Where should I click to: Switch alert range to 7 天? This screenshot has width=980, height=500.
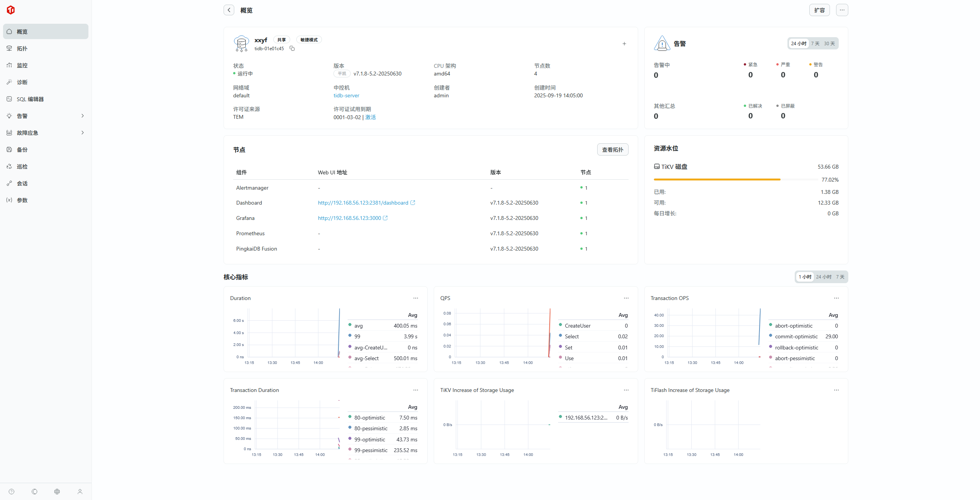pos(815,44)
